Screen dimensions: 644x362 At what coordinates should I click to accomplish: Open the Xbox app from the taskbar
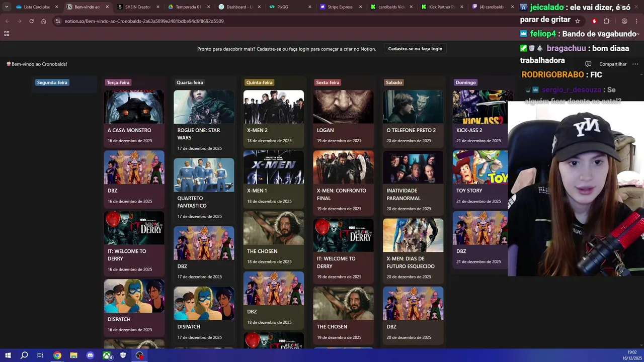point(107,355)
